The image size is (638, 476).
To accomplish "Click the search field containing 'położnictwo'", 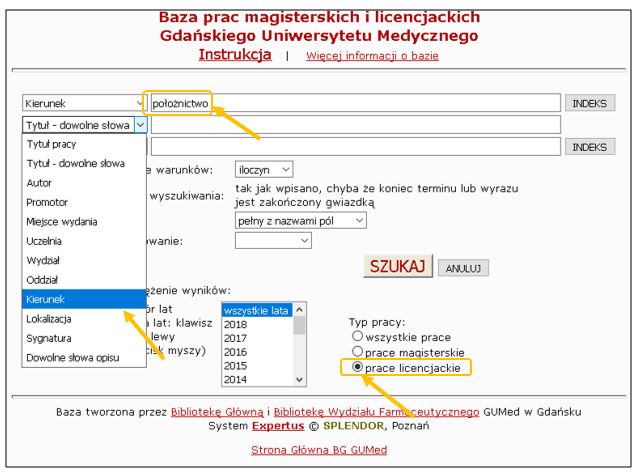I will tap(353, 103).
